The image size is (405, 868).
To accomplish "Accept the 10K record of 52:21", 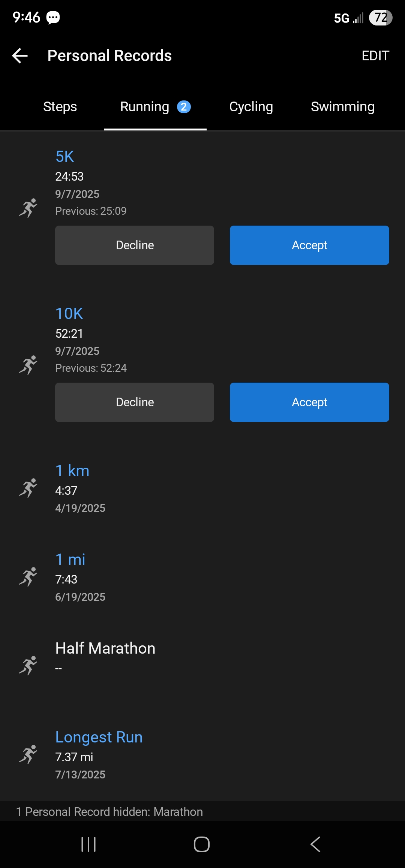I will point(309,402).
